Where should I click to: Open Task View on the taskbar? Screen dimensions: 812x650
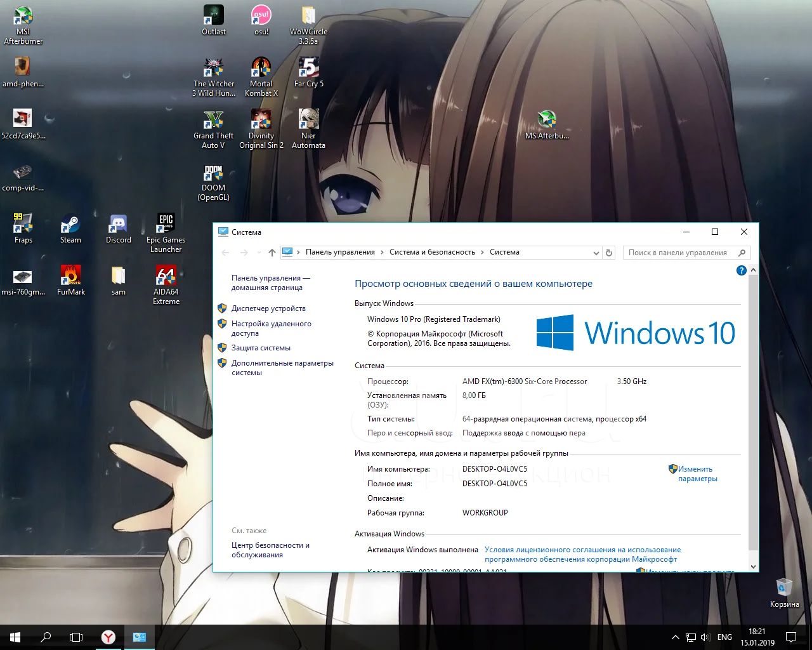pyautogui.click(x=76, y=637)
